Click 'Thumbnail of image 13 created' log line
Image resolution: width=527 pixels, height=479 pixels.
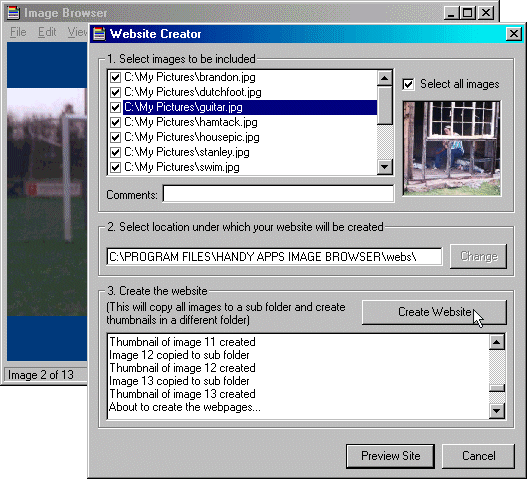click(x=182, y=394)
